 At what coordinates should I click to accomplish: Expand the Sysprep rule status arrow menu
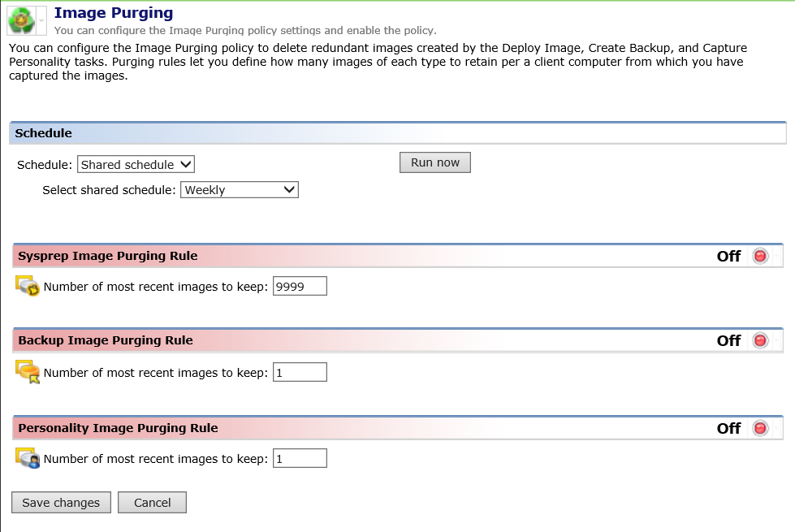click(x=777, y=257)
